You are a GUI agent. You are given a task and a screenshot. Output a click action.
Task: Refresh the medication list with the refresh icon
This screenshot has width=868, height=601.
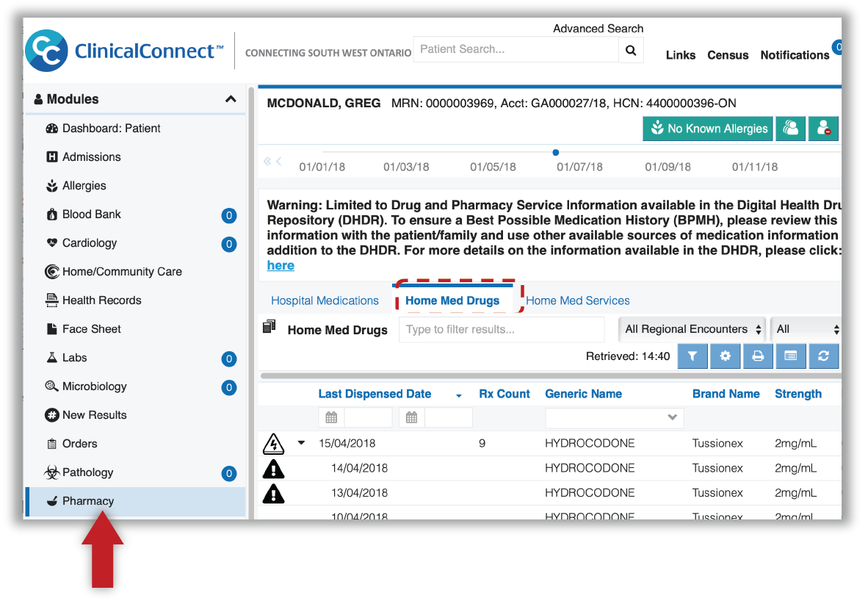pyautogui.click(x=823, y=356)
